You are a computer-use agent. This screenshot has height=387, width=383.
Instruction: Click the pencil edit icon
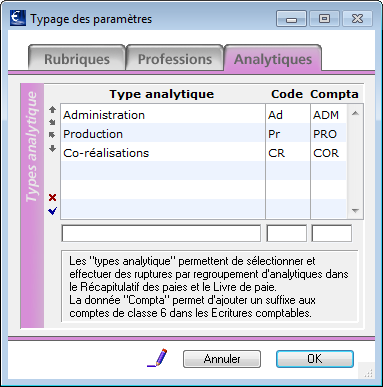point(157,358)
